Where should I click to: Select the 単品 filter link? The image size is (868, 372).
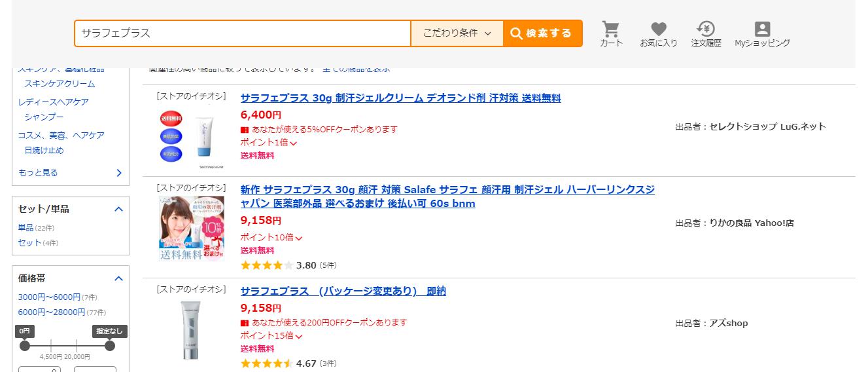(26, 228)
